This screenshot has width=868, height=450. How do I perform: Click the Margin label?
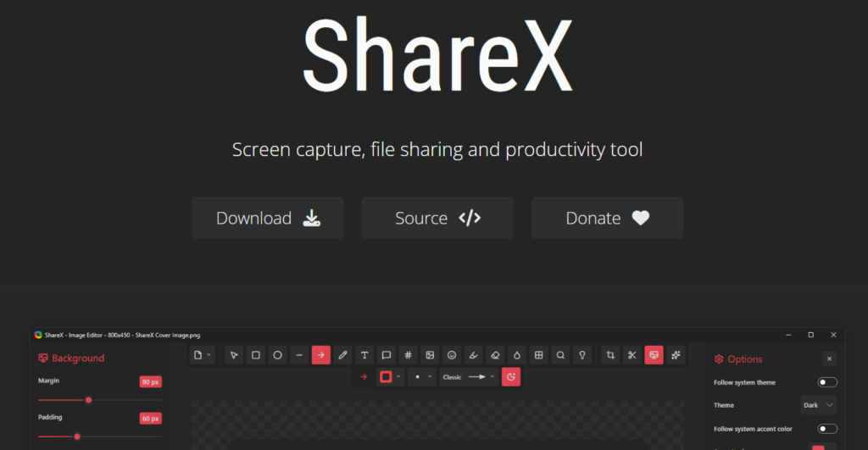click(x=48, y=381)
